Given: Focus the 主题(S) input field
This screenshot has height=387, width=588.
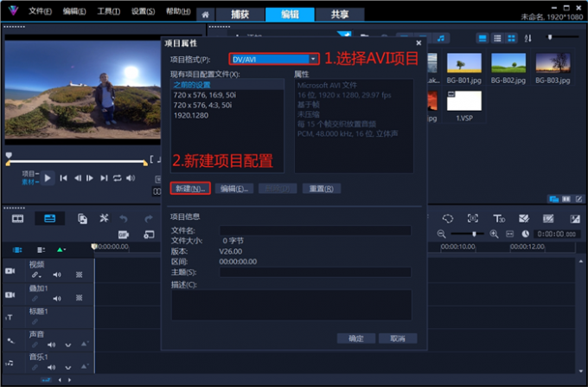Looking at the screenshot, I should pos(315,272).
